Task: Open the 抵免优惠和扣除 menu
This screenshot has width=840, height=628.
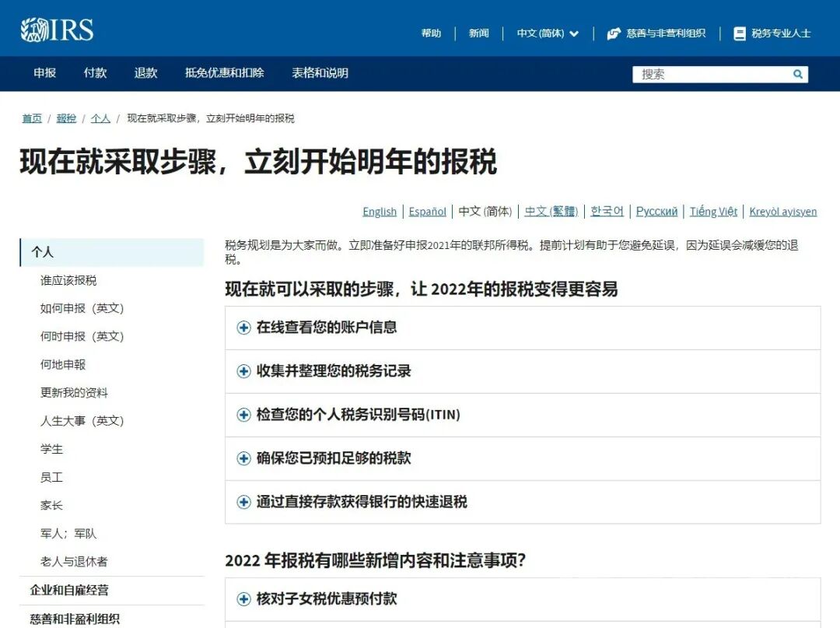Action: click(x=225, y=73)
